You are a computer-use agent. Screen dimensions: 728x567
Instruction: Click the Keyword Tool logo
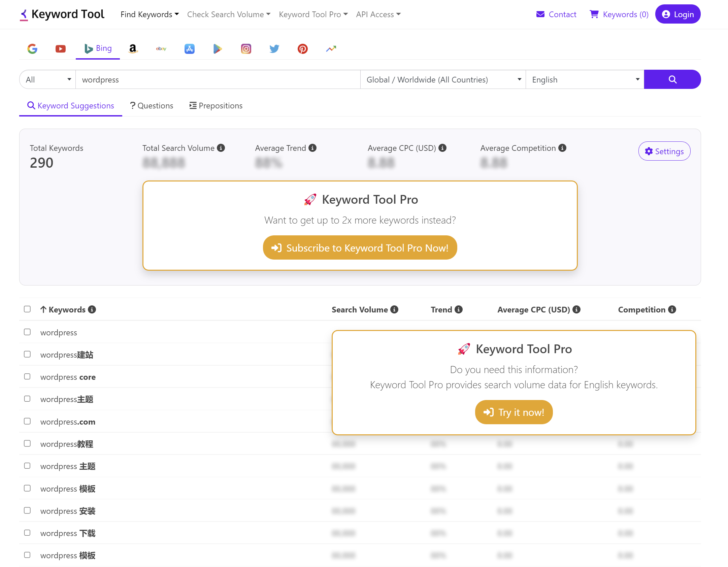62,14
